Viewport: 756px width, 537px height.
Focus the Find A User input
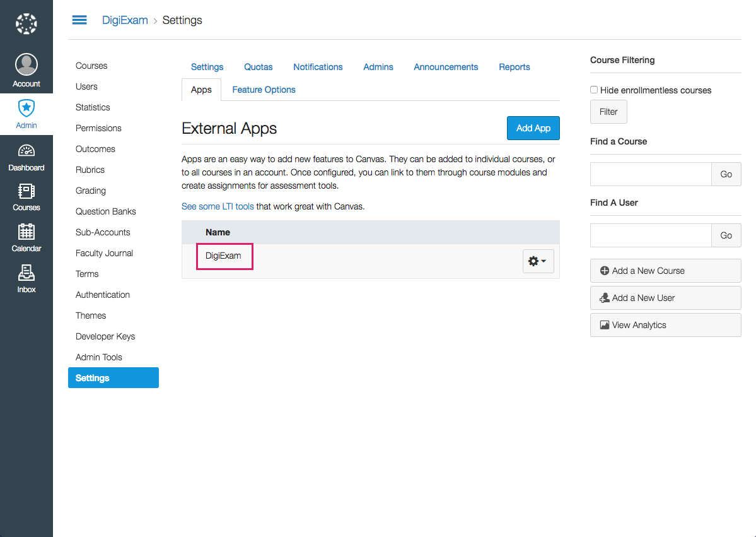click(x=651, y=235)
